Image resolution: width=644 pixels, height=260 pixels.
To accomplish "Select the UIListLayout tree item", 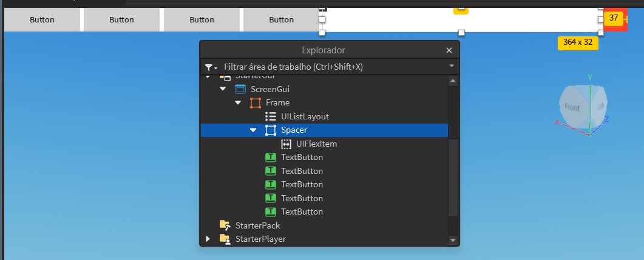I will tap(305, 116).
